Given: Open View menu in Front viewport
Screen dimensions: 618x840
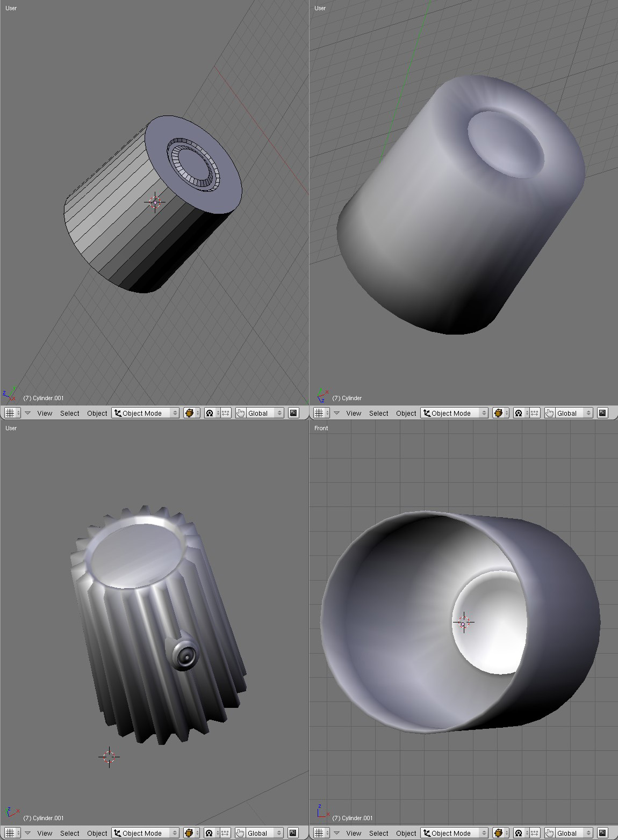Looking at the screenshot, I should point(354,833).
